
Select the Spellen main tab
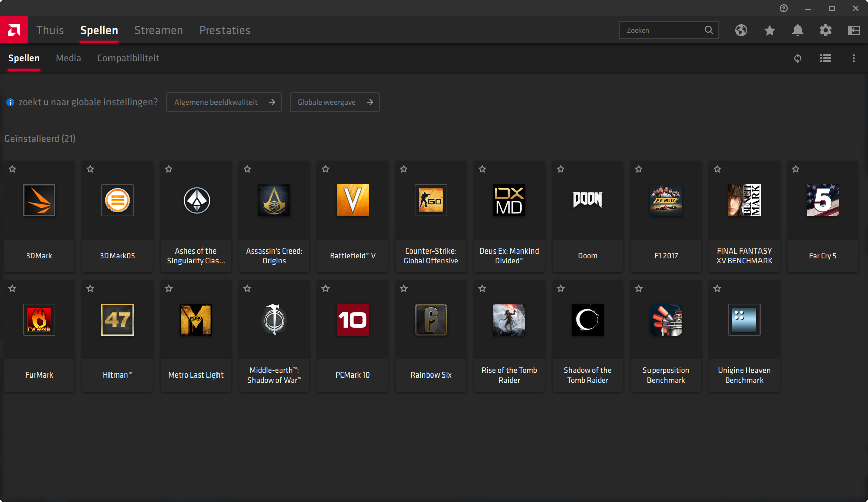click(99, 30)
